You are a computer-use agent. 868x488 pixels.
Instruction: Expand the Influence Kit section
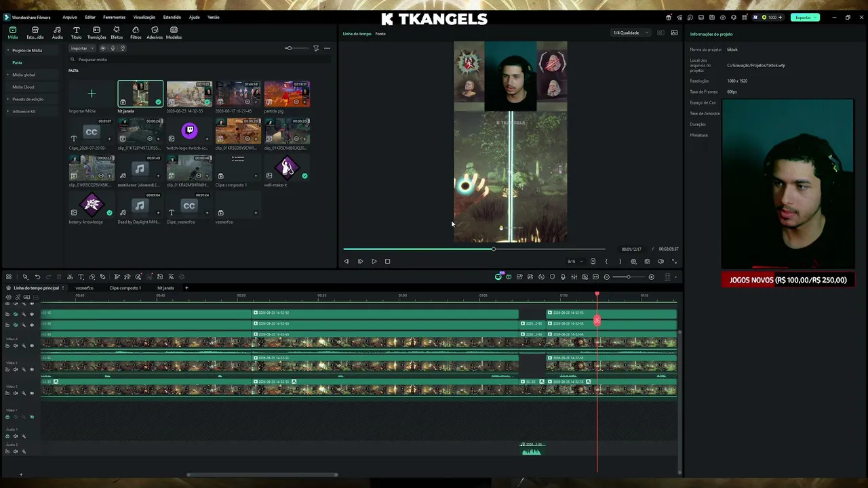(8, 111)
